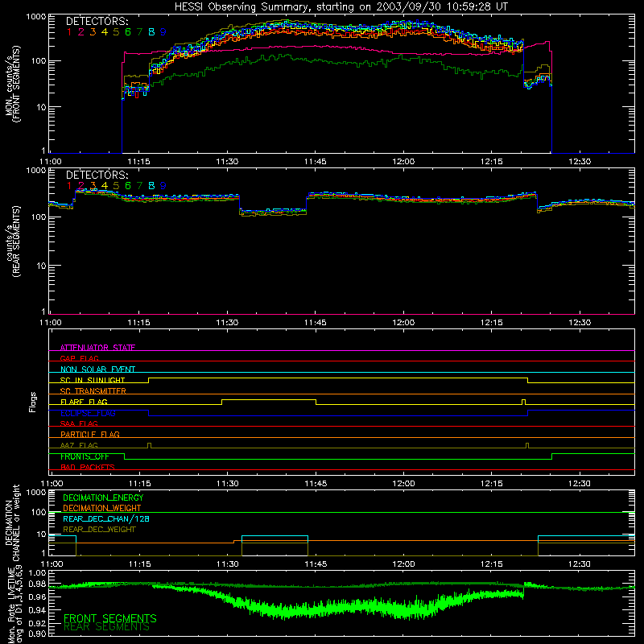Select blue detector 9 label in rear segments legend
The height and width of the screenshot is (644, 644).
163,186
